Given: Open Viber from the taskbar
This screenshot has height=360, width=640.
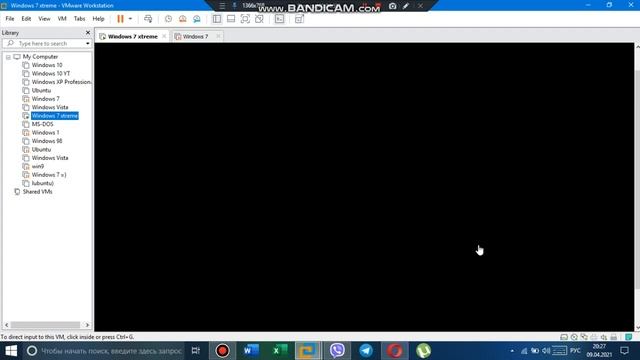Looking at the screenshot, I should click(x=337, y=351).
